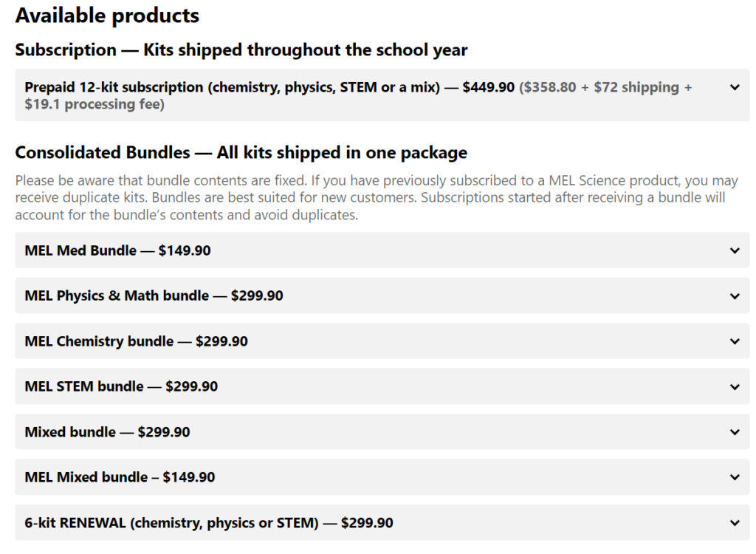756x554 pixels.
Task: Click the Subscription section heading
Action: pyautogui.click(x=241, y=49)
